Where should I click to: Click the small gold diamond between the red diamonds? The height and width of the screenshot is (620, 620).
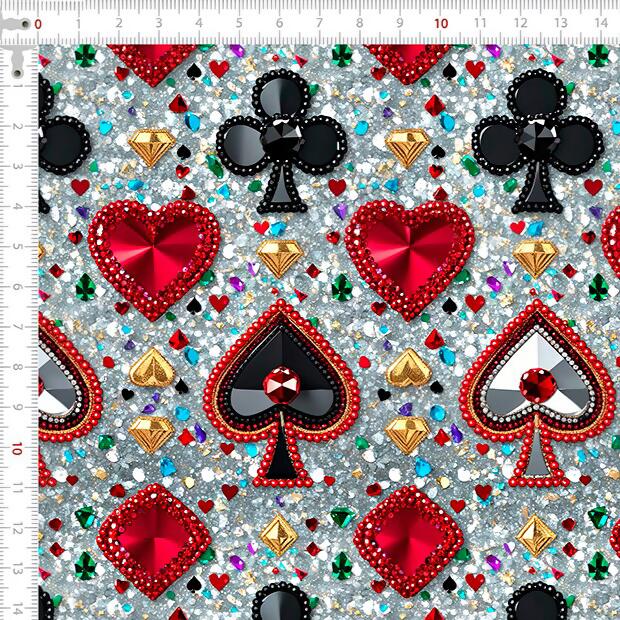[x=279, y=534]
